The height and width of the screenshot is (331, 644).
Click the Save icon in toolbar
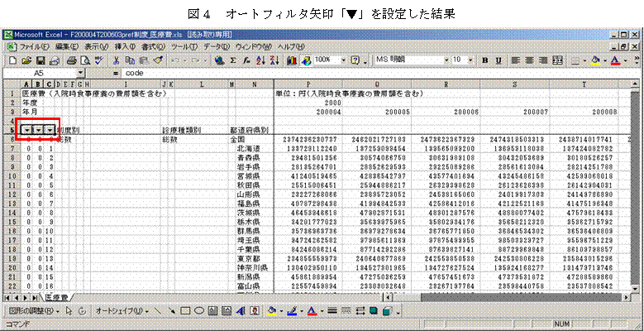pos(40,60)
